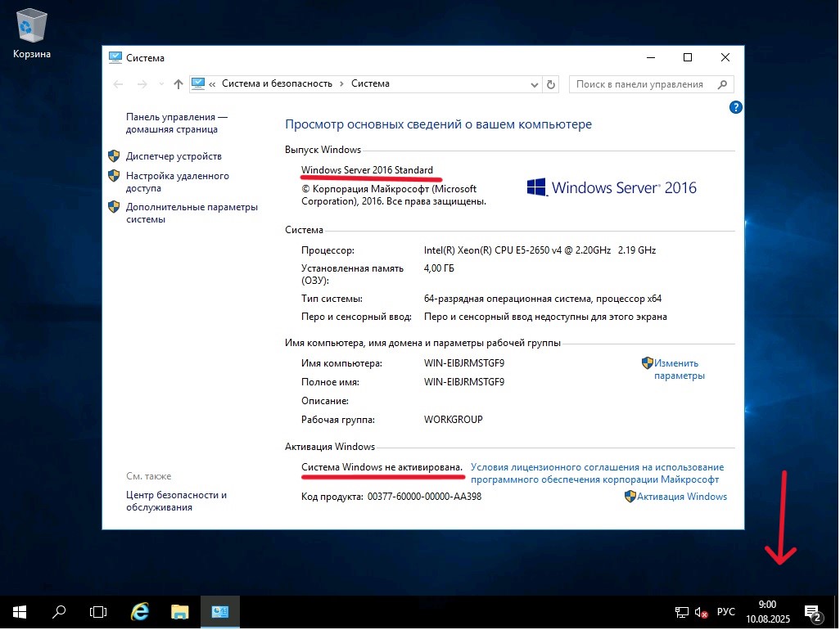Open Internet Explorer from the taskbar
The width and height of the screenshot is (840, 630).
point(140,611)
